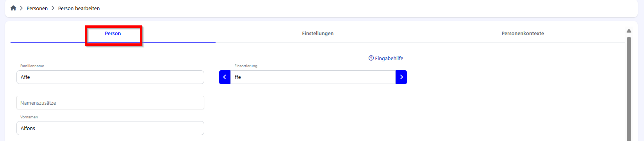Focus the empty Namenszusätze field
Screen dimensions: 644x141
(x=110, y=103)
